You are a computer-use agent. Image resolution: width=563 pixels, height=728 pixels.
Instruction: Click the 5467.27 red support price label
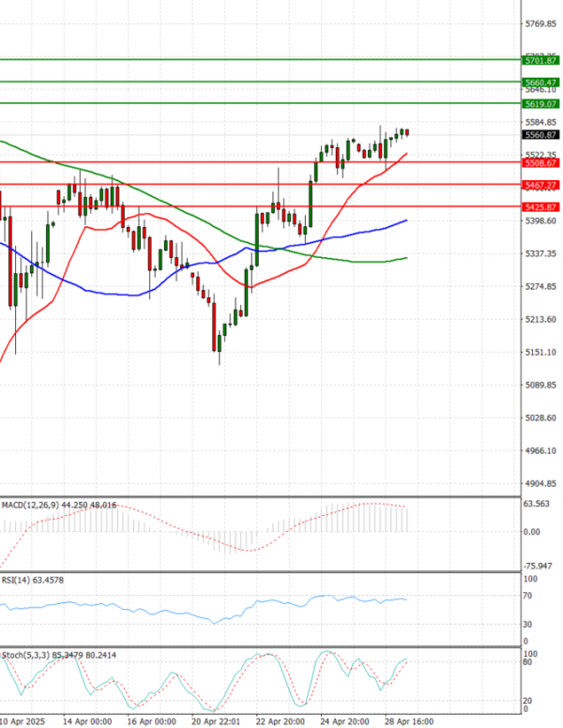coord(543,185)
